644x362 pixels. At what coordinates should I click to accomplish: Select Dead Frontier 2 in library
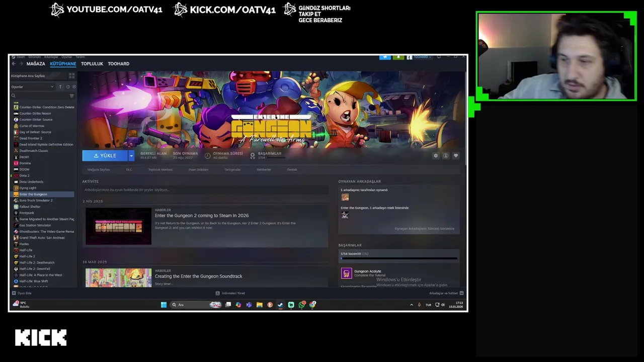point(31,138)
